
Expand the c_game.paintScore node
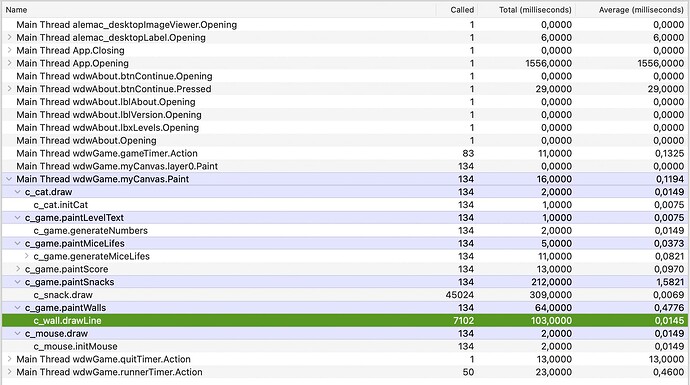(x=18, y=269)
